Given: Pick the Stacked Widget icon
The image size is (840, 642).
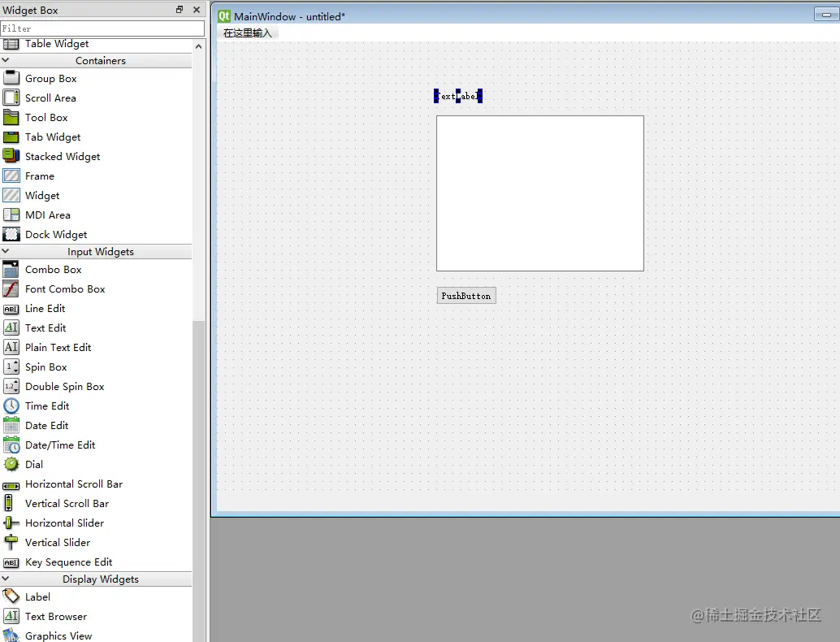Looking at the screenshot, I should pos(11,156).
